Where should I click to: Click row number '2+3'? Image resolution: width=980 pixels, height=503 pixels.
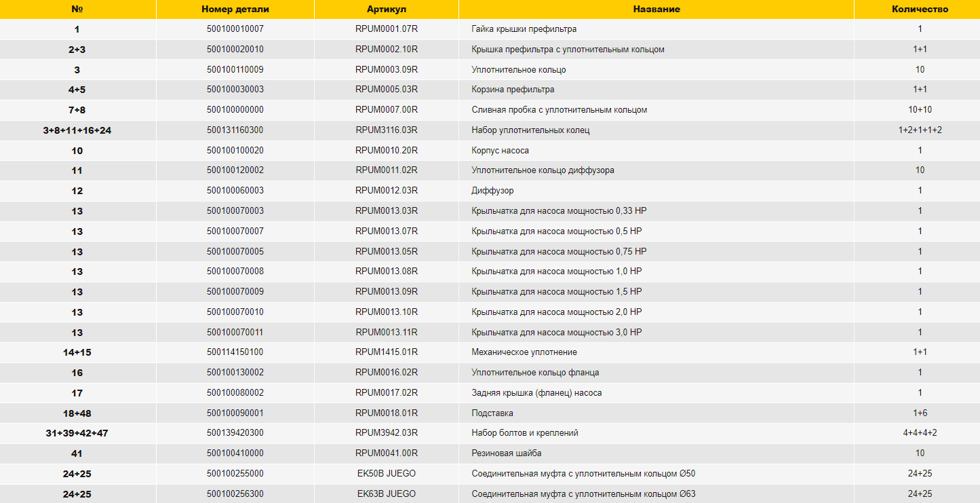pos(77,50)
